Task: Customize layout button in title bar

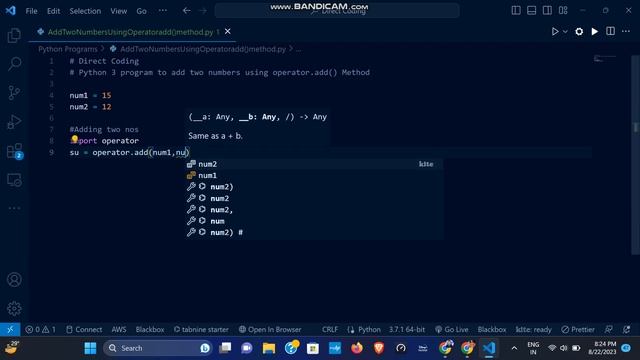Action: (x=563, y=11)
